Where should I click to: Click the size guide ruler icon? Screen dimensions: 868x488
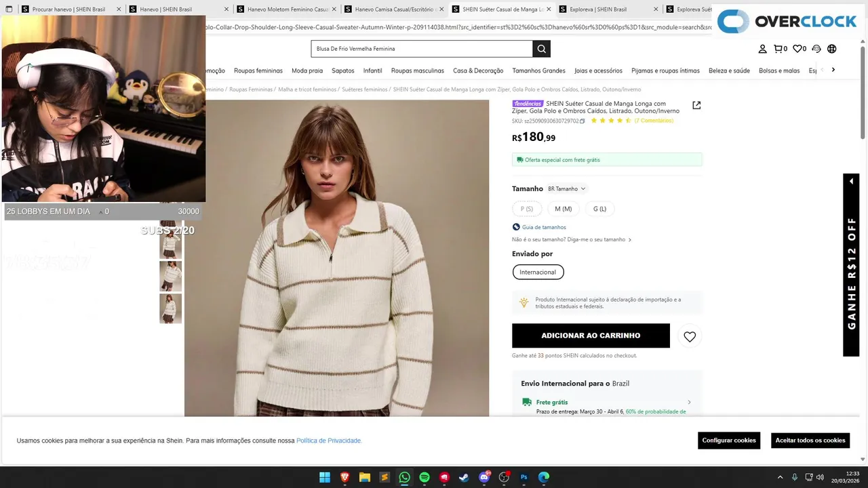coord(516,227)
